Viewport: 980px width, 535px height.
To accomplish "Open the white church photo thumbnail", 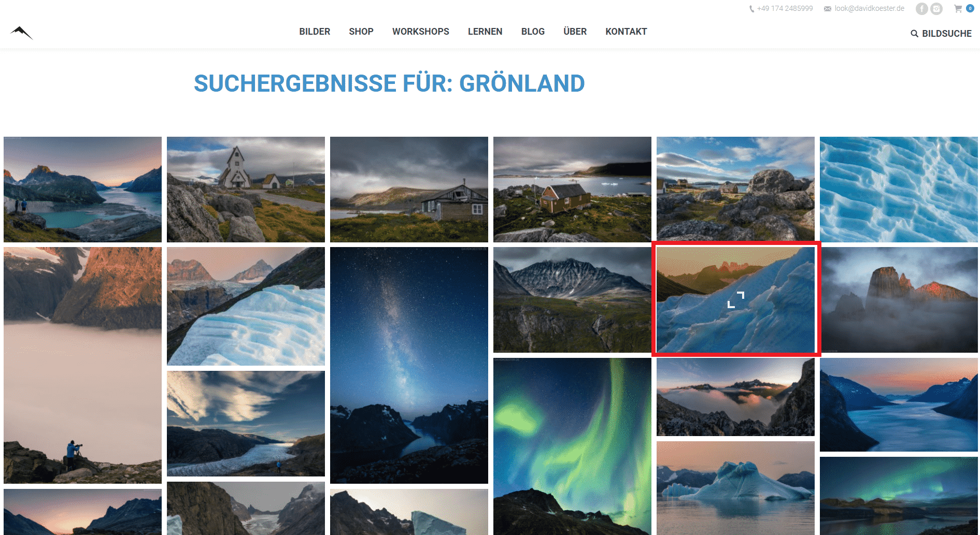I will 246,190.
